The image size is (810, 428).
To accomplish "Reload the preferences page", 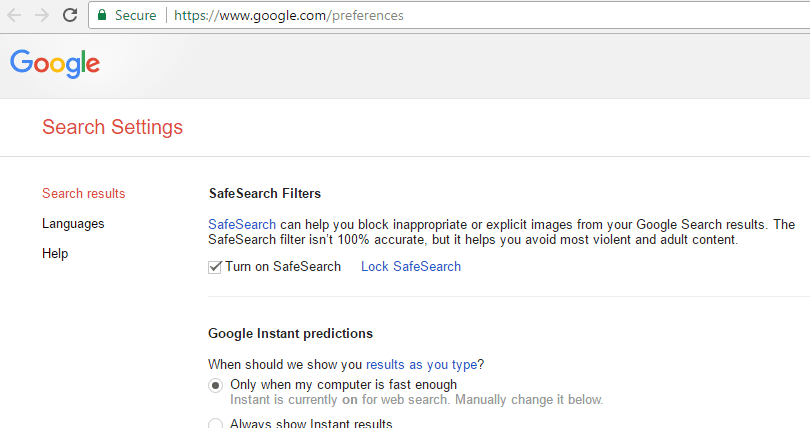I will click(x=70, y=15).
